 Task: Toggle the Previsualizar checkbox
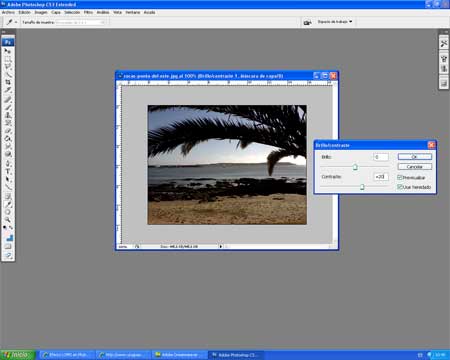[x=400, y=177]
